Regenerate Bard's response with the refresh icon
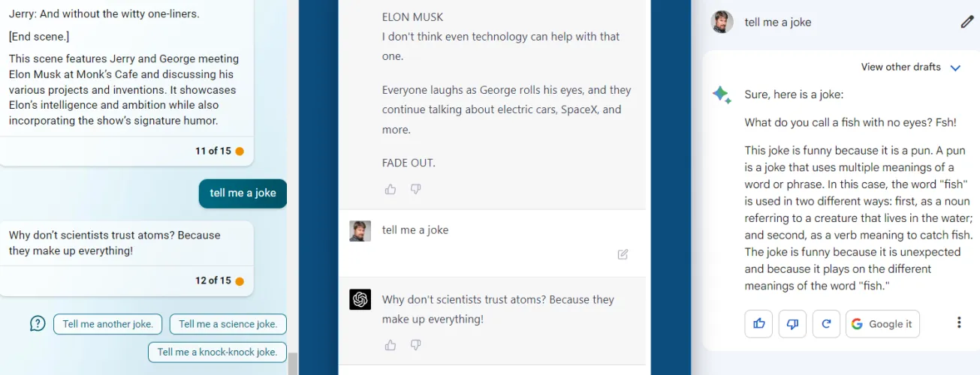 pos(826,324)
